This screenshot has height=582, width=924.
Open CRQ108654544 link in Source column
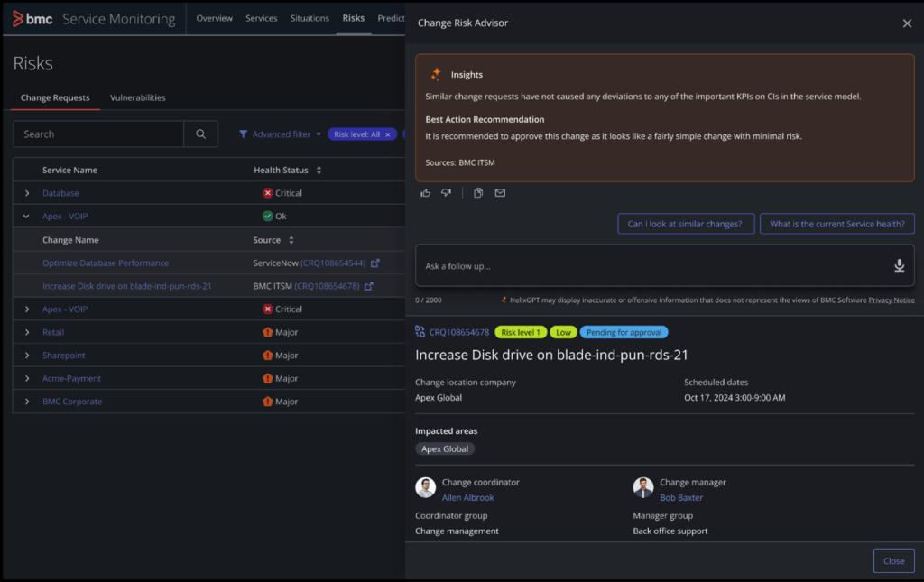click(x=333, y=263)
